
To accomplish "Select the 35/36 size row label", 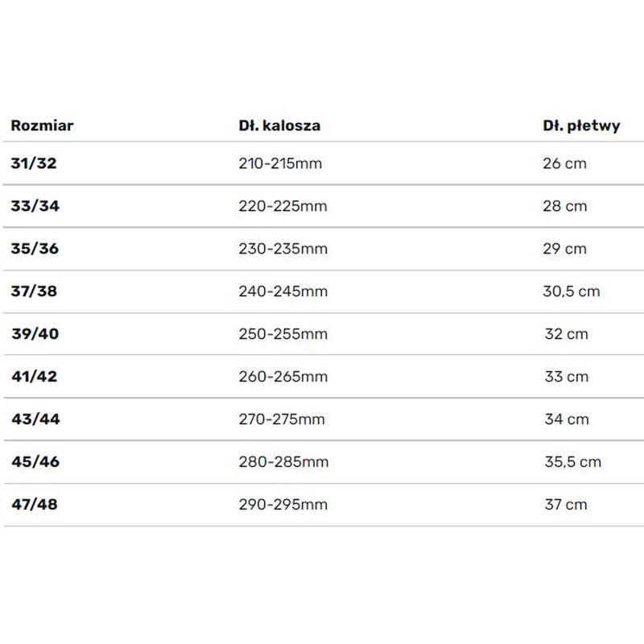I will [x=35, y=249].
